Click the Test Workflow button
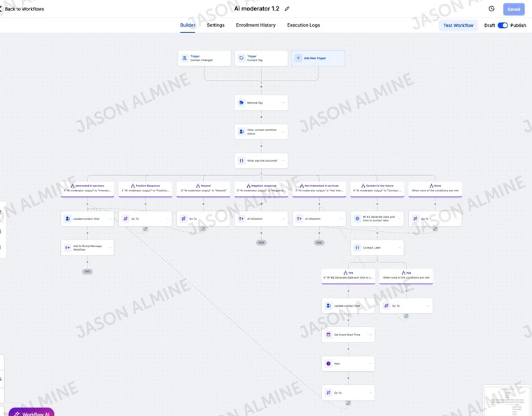532x416 pixels. click(458, 25)
